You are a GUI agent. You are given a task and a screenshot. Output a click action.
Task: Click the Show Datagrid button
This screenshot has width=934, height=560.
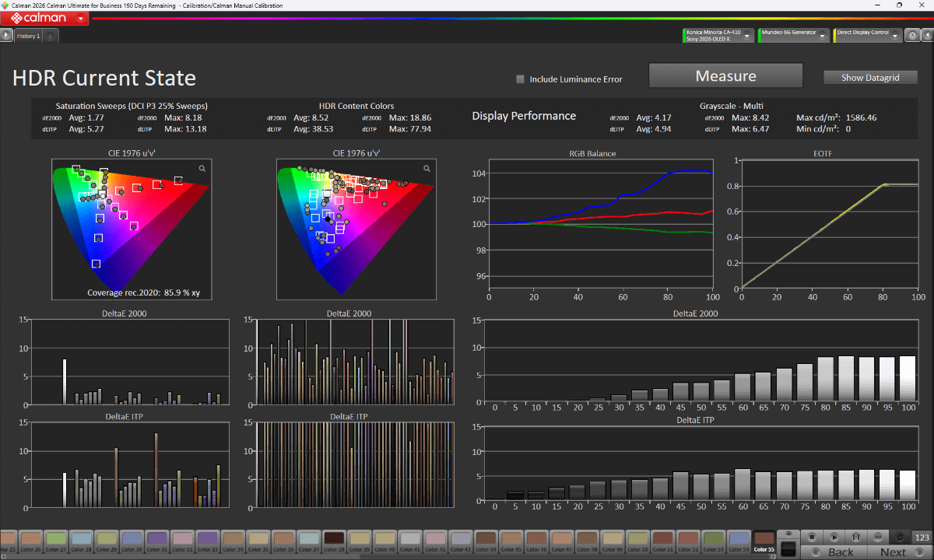870,78
